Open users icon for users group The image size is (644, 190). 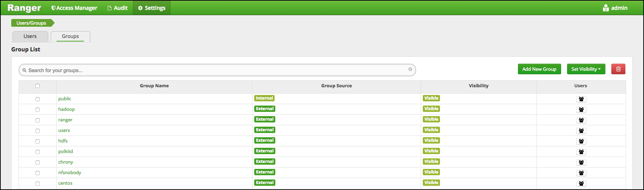tap(581, 131)
